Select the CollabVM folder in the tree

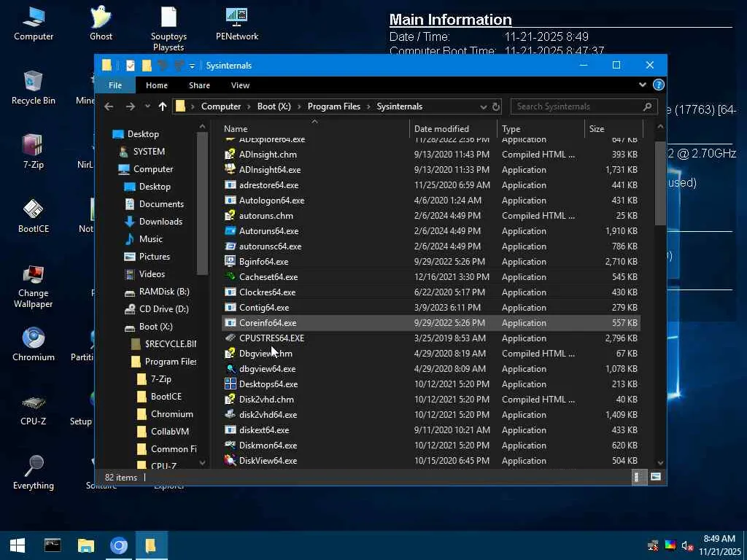coord(169,432)
